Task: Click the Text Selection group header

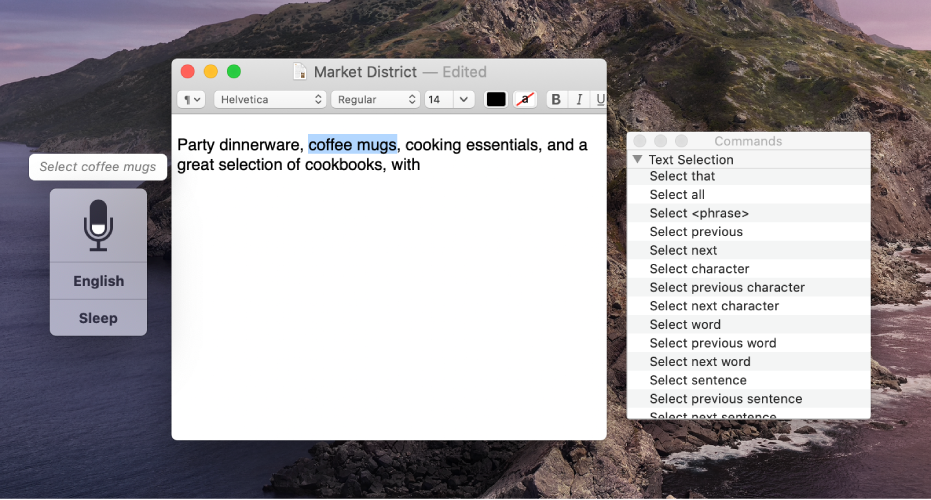Action: pyautogui.click(x=749, y=159)
